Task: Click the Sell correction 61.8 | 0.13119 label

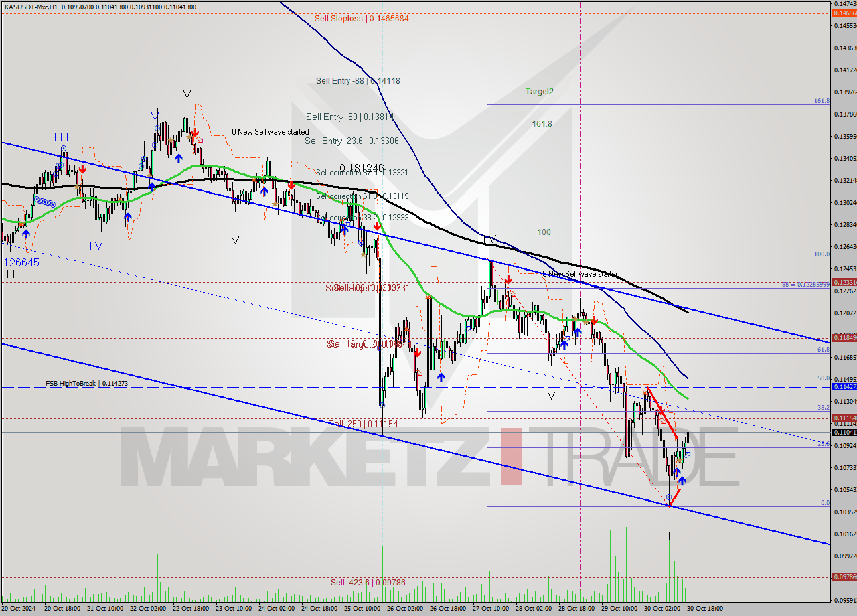Action: 362,196
